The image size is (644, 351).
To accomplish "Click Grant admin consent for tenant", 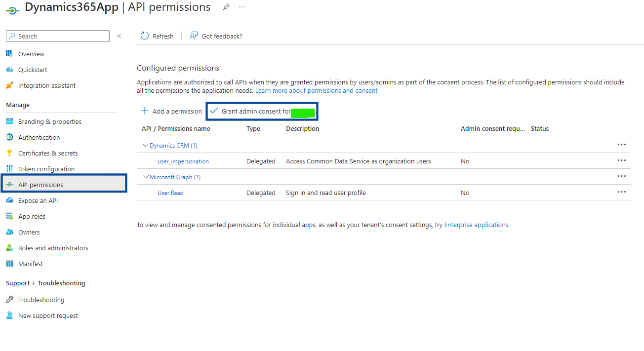I will point(262,111).
